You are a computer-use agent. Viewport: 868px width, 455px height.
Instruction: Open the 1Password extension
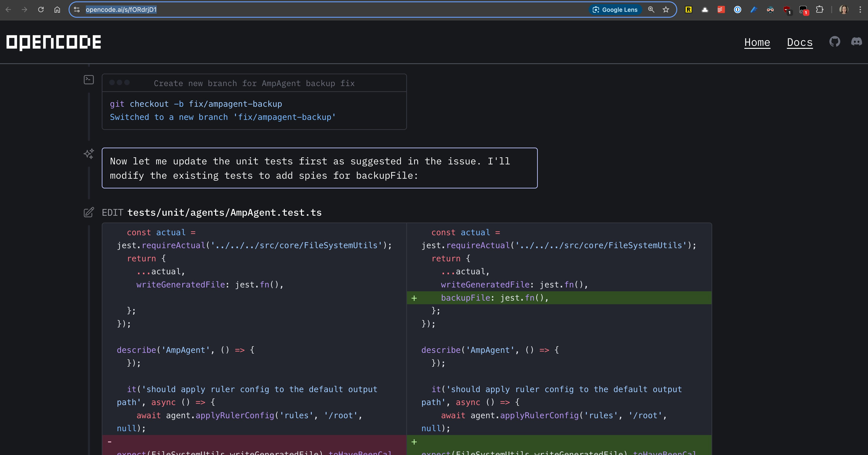point(738,10)
